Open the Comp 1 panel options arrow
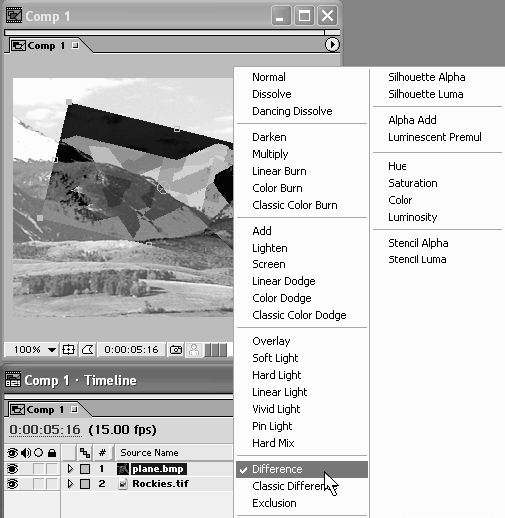 point(332,44)
